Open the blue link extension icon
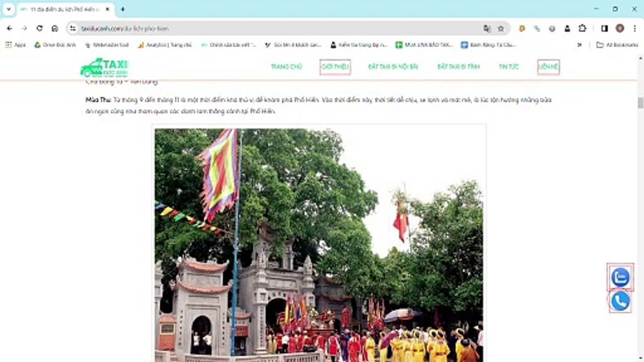The height and width of the screenshot is (362, 644). 537,29
